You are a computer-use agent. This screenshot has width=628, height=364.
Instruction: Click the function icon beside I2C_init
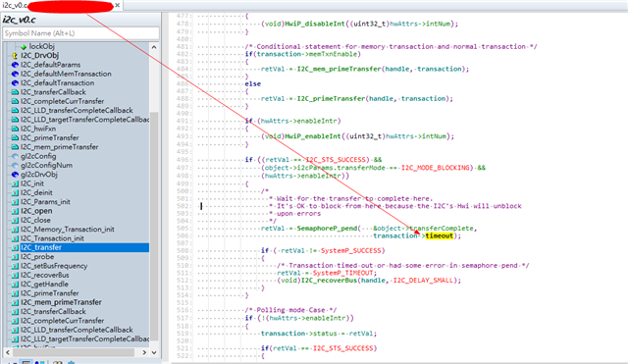(x=15, y=183)
